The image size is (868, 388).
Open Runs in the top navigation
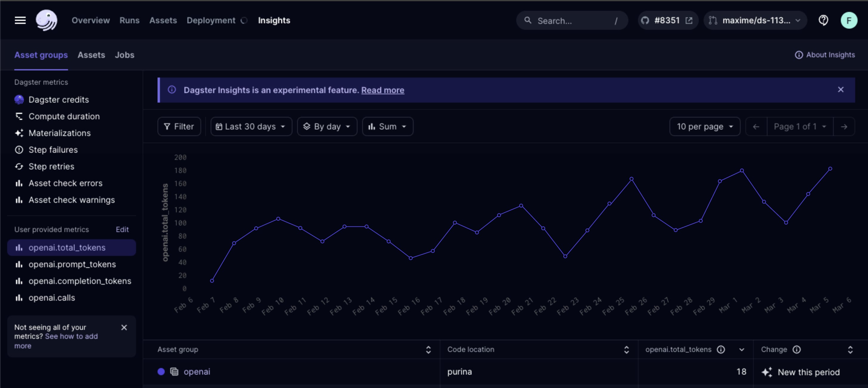point(129,20)
